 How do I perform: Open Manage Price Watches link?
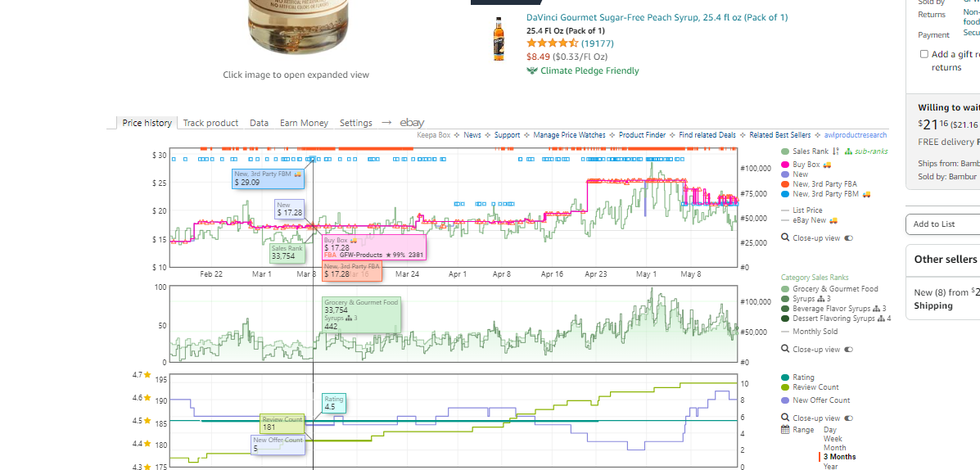pyautogui.click(x=569, y=135)
